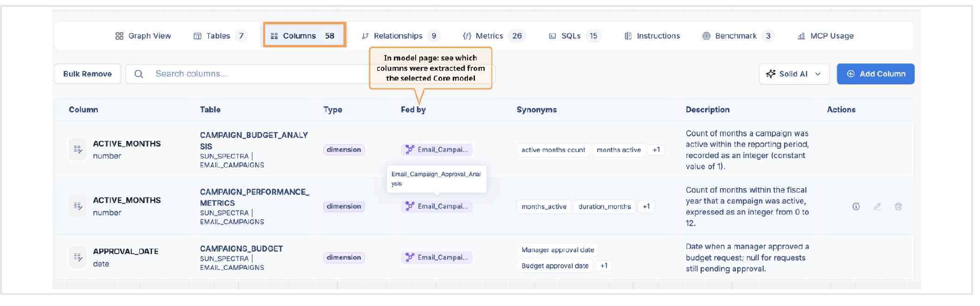Click the 'duration_months' synonym tag

click(605, 206)
